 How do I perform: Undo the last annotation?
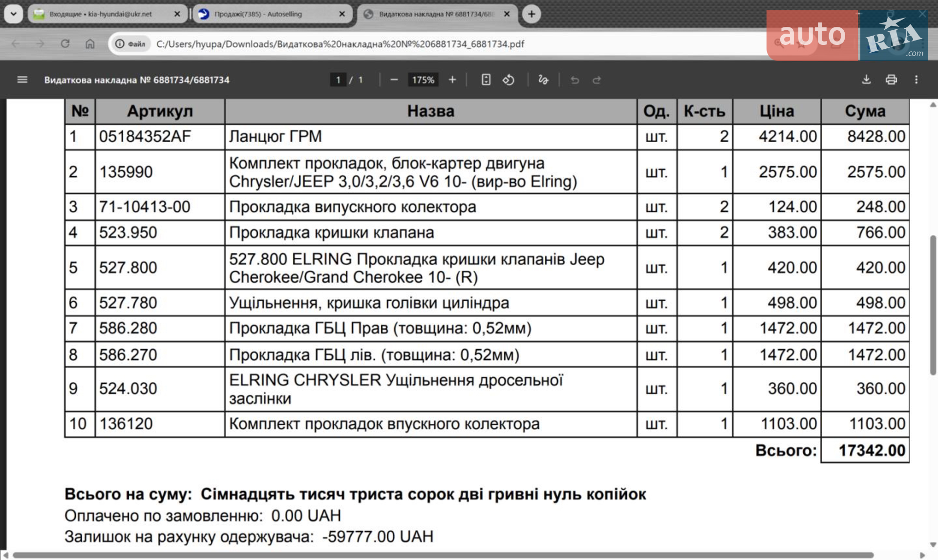coord(575,80)
